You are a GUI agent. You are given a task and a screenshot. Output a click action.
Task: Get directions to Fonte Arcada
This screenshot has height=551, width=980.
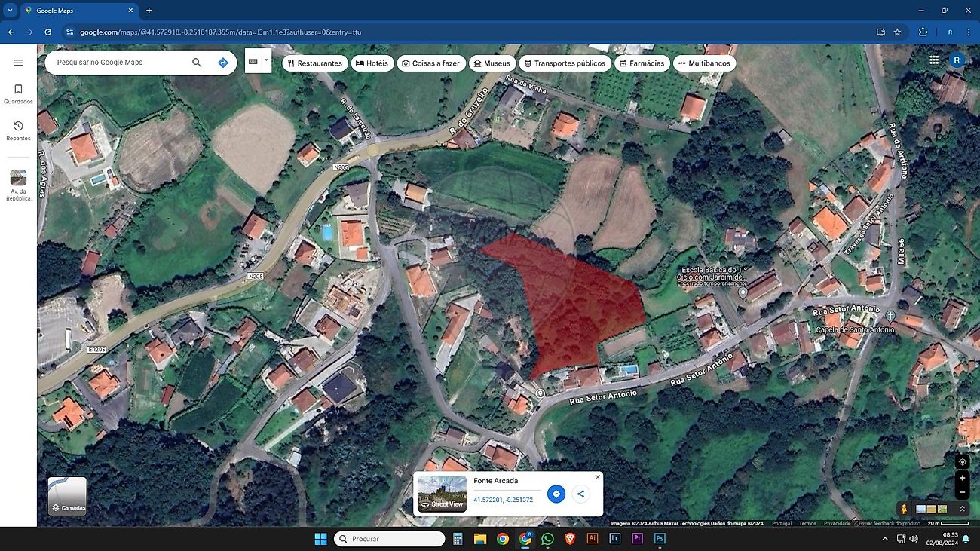556,494
